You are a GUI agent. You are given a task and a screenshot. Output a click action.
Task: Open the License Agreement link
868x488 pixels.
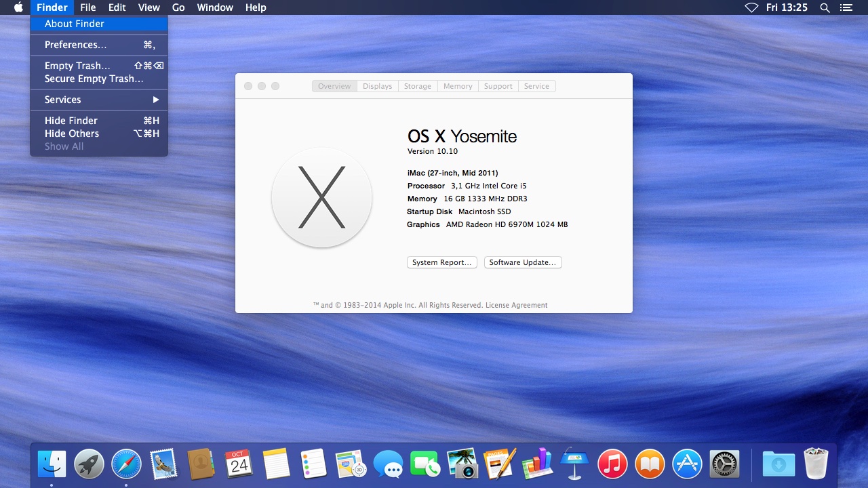coord(516,305)
